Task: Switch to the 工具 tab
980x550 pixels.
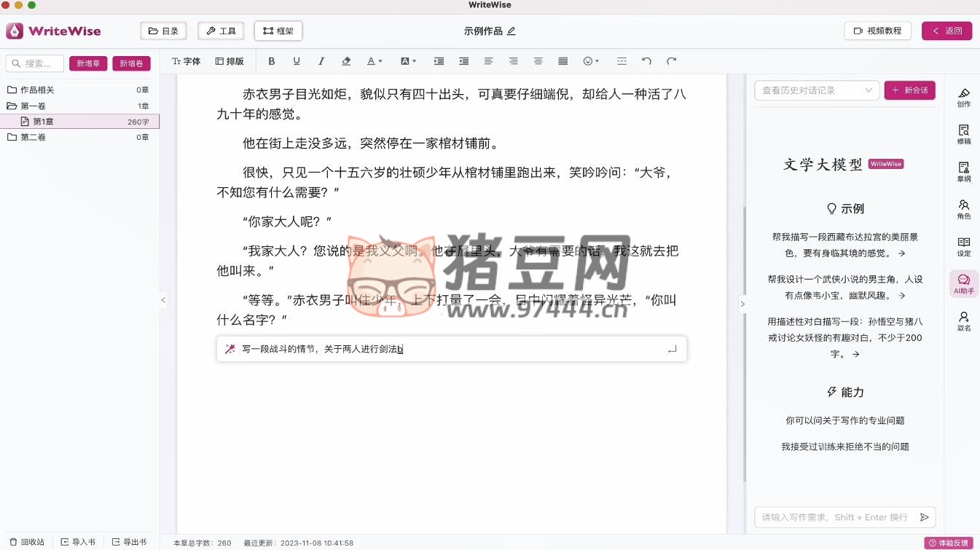Action: pyautogui.click(x=221, y=31)
